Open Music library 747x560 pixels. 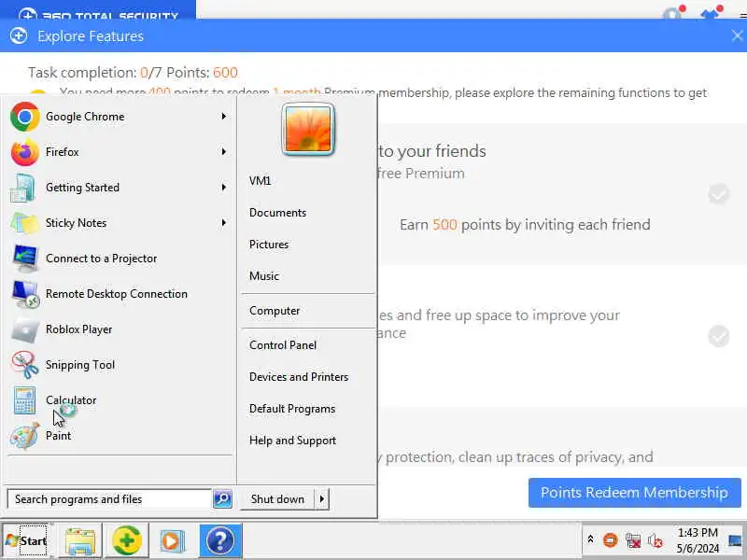point(264,276)
